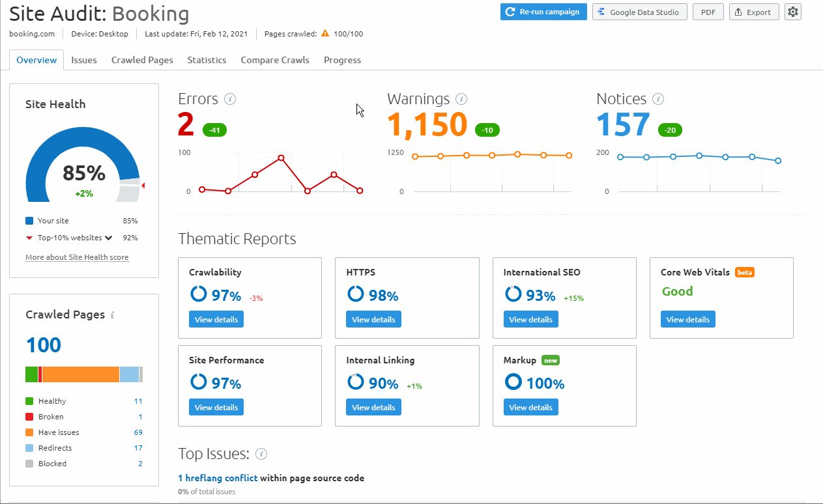The width and height of the screenshot is (823, 504).
Task: Click the peak point on Errors chart
Action: pyautogui.click(x=281, y=158)
